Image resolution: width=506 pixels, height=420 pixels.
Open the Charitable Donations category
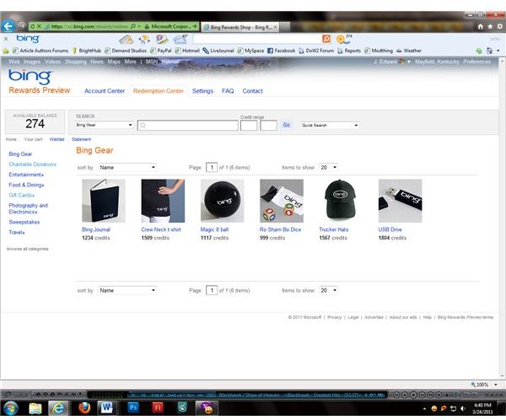(33, 164)
